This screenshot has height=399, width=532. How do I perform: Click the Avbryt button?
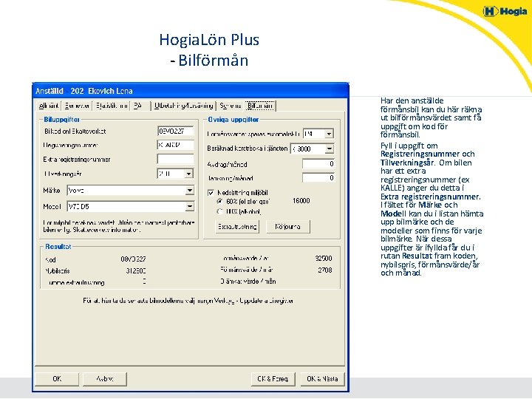coord(105,379)
